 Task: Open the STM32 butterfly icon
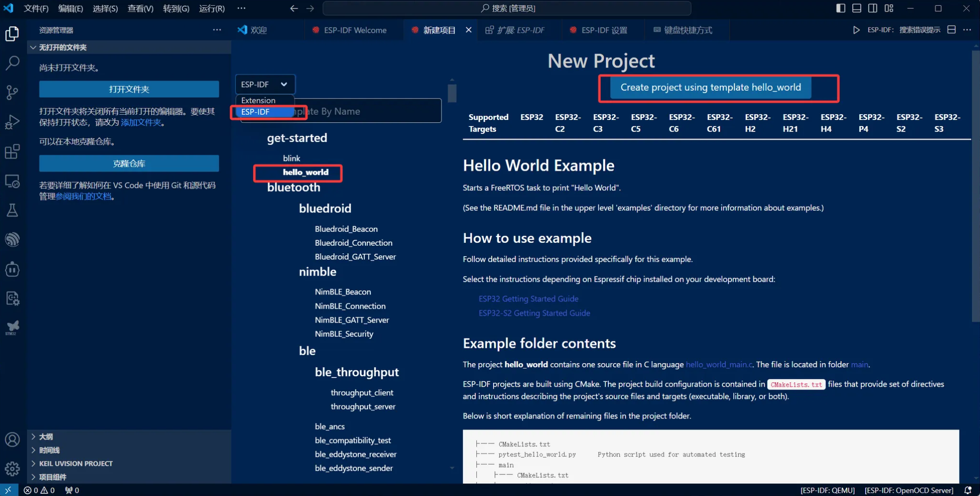[12, 328]
